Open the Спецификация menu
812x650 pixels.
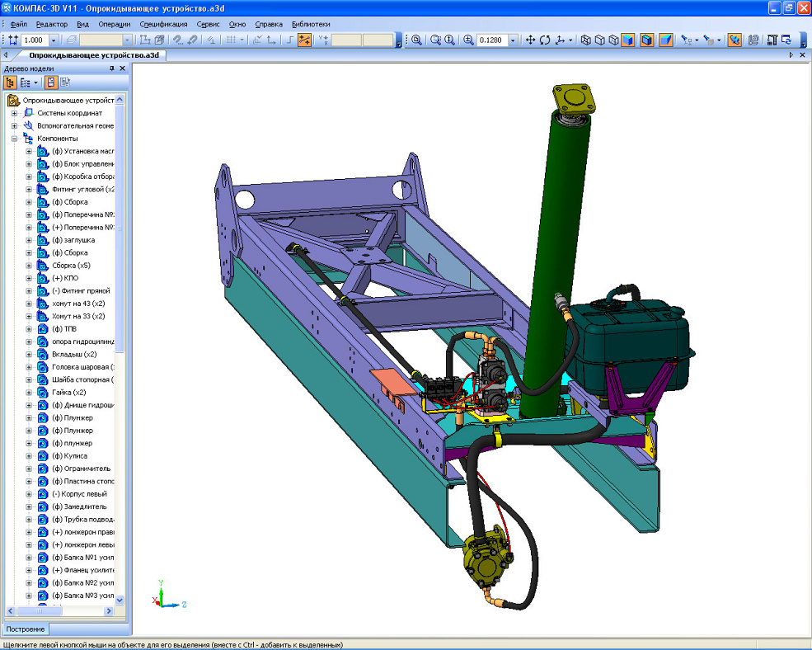tap(163, 25)
